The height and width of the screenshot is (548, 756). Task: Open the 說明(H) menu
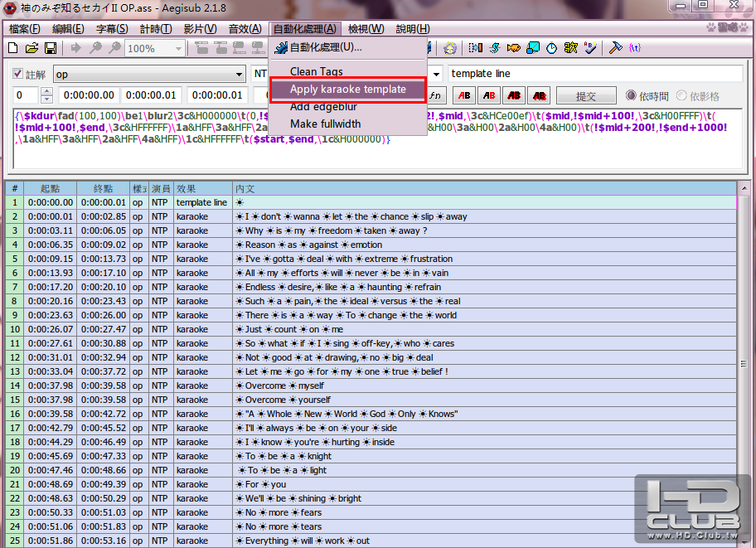click(x=413, y=29)
